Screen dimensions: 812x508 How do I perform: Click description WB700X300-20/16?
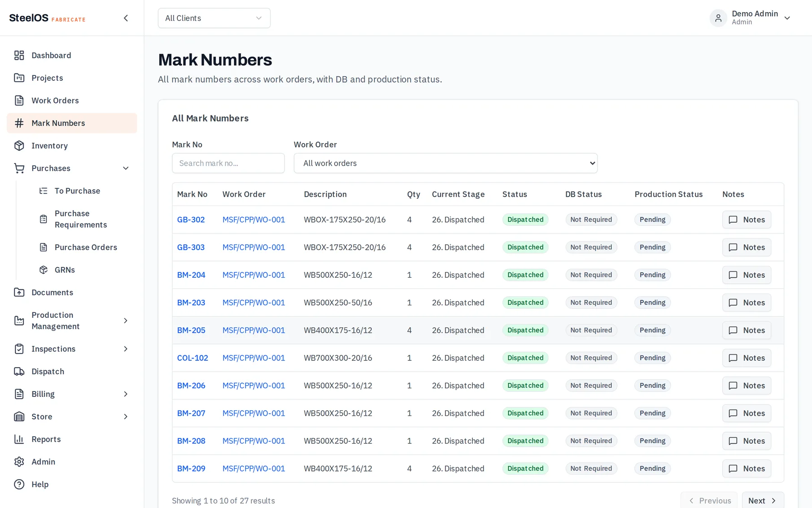pyautogui.click(x=338, y=358)
